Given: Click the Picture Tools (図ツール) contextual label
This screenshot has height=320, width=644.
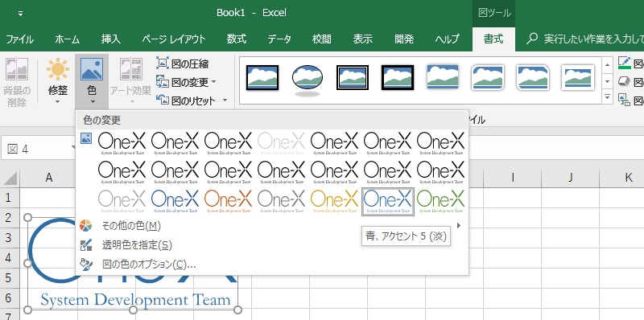Looking at the screenshot, I should tap(494, 13).
